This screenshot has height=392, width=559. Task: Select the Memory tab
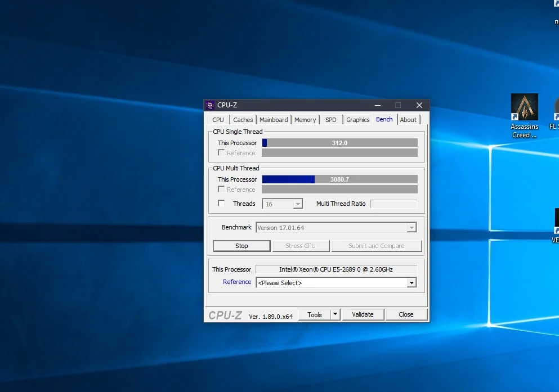[x=305, y=120]
